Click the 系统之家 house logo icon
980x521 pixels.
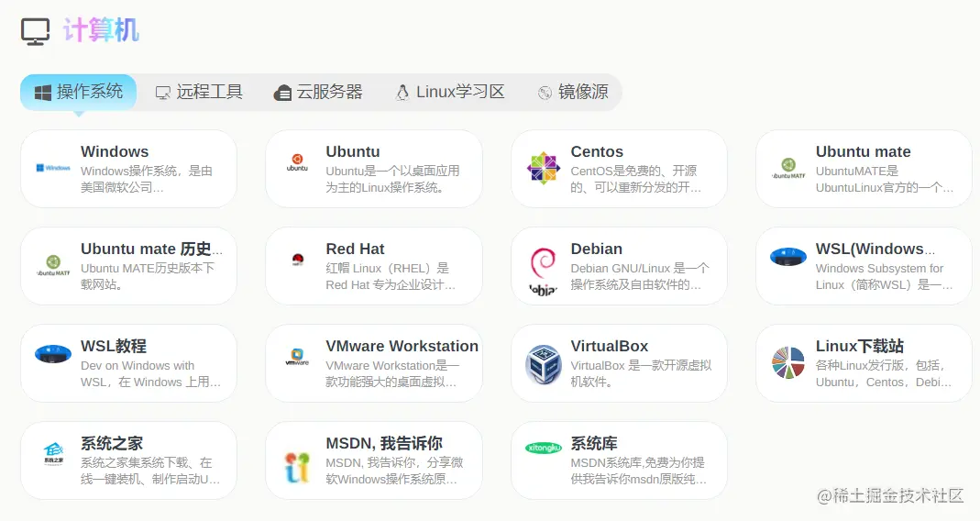[53, 454]
